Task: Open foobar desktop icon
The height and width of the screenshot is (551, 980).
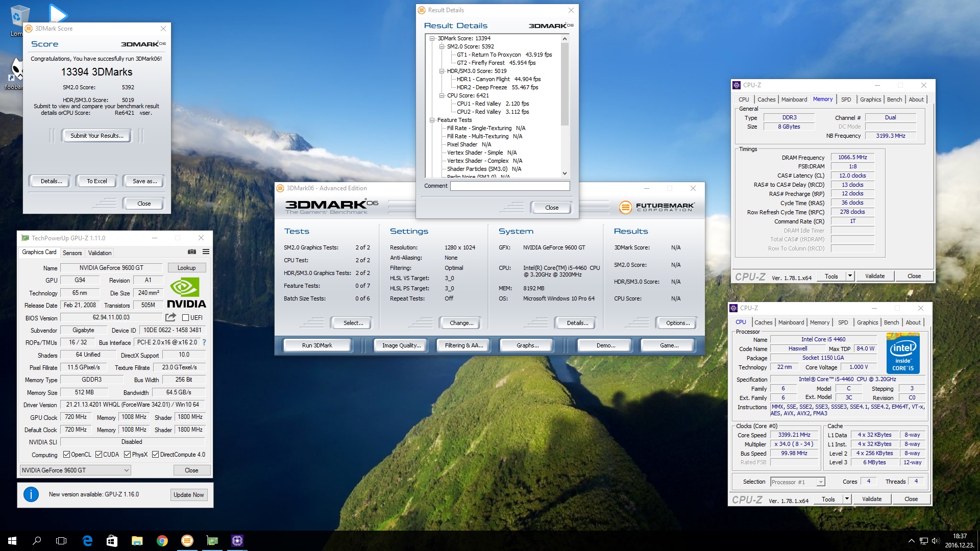Action: (x=15, y=73)
